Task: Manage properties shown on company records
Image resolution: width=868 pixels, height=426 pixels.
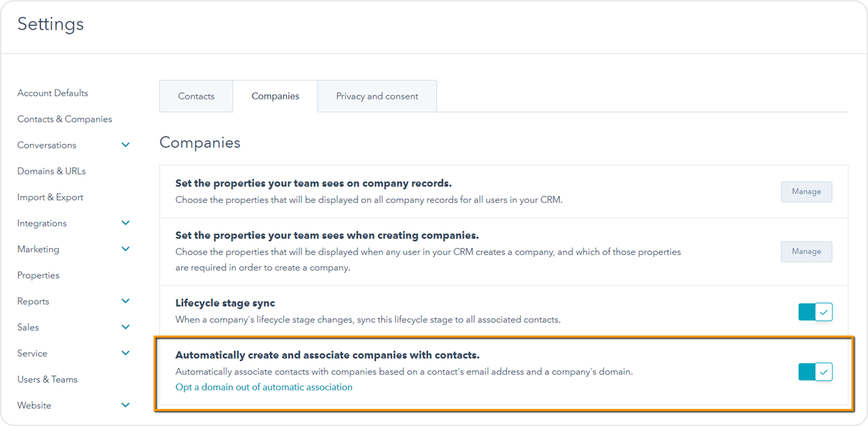Action: coord(806,191)
